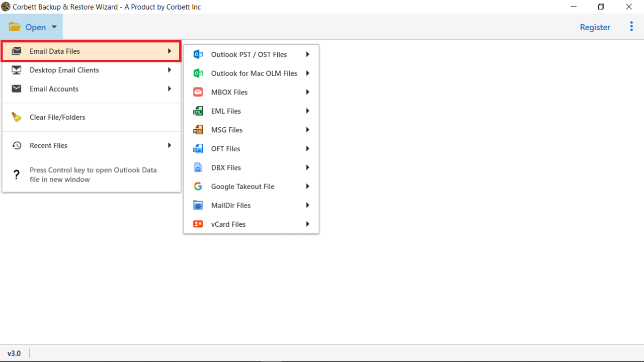Click the EML Files icon
The height and width of the screenshot is (362, 644).
click(x=198, y=111)
